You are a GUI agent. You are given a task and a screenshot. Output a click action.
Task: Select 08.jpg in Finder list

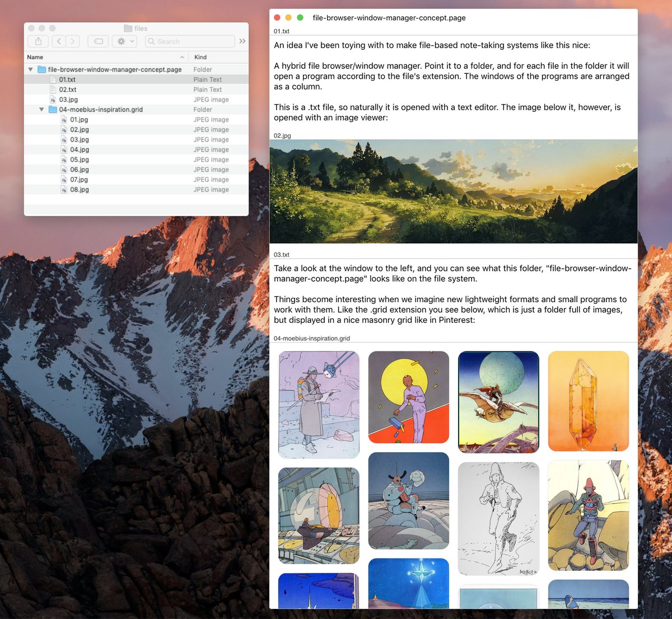pos(136,190)
